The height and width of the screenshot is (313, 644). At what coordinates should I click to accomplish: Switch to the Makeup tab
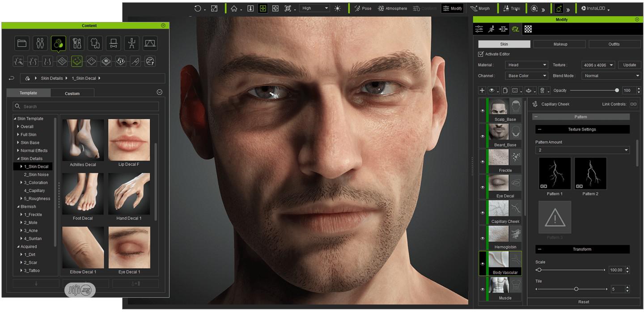click(x=559, y=44)
